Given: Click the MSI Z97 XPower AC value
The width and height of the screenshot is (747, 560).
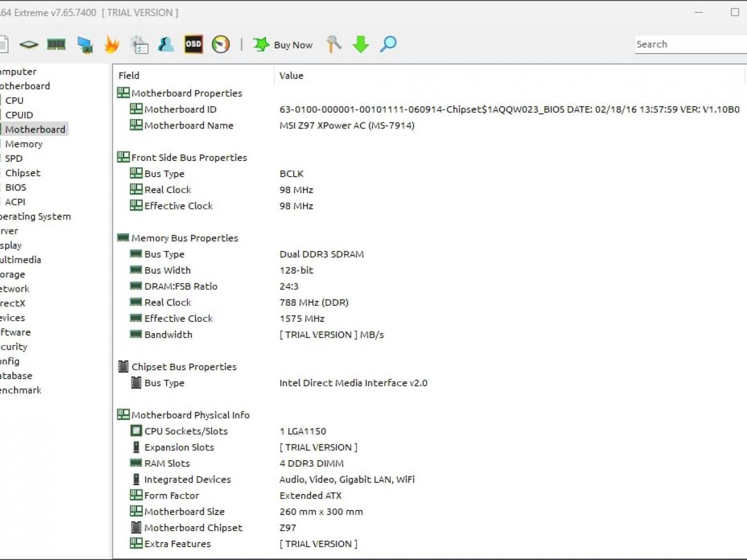Looking at the screenshot, I should [x=347, y=125].
